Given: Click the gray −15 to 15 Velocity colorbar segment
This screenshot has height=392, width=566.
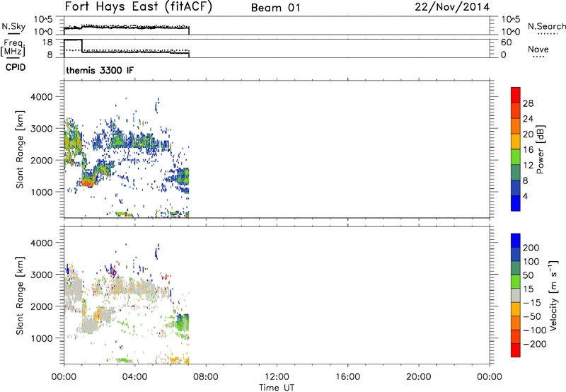Looking at the screenshot, I should point(516,295).
